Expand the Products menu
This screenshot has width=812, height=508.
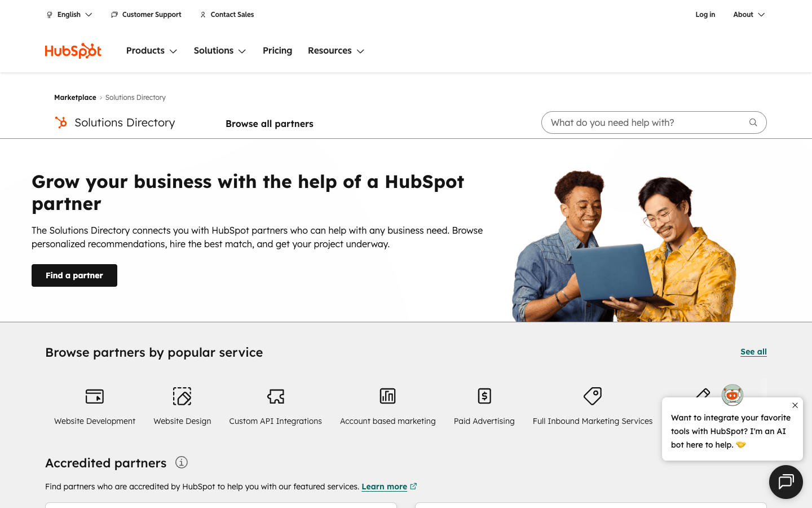[151, 51]
